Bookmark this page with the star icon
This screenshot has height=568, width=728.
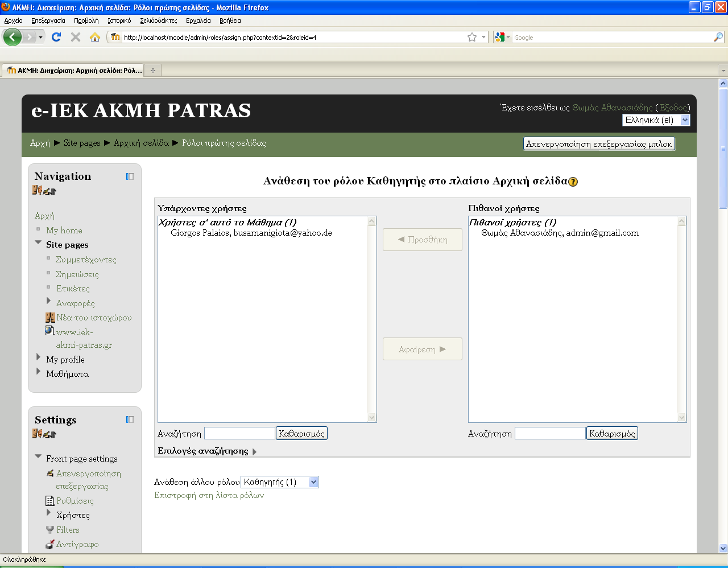pos(472,37)
